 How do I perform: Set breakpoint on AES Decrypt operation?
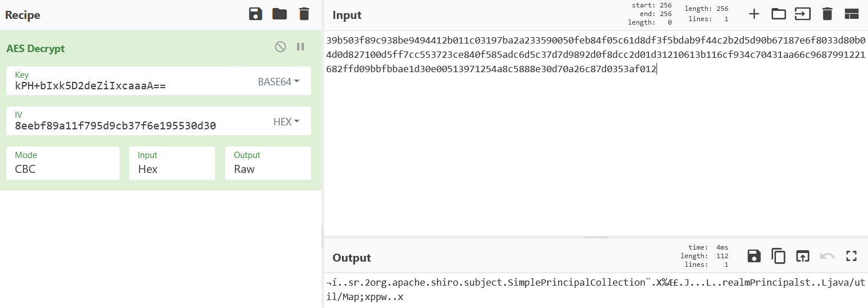(300, 47)
